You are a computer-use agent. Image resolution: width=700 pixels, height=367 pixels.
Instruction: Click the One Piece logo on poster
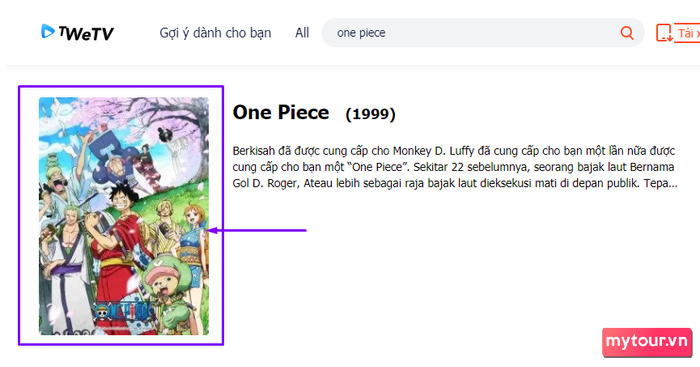(124, 311)
